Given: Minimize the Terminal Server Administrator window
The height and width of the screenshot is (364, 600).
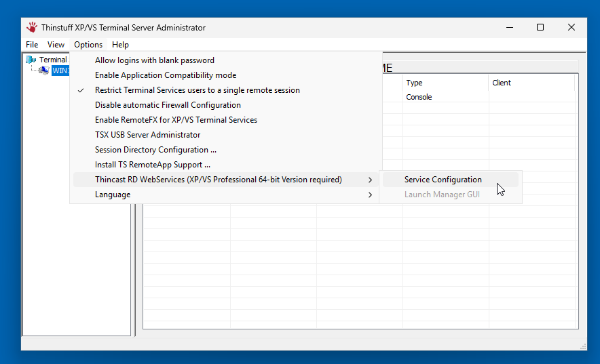Looking at the screenshot, I should tap(510, 28).
